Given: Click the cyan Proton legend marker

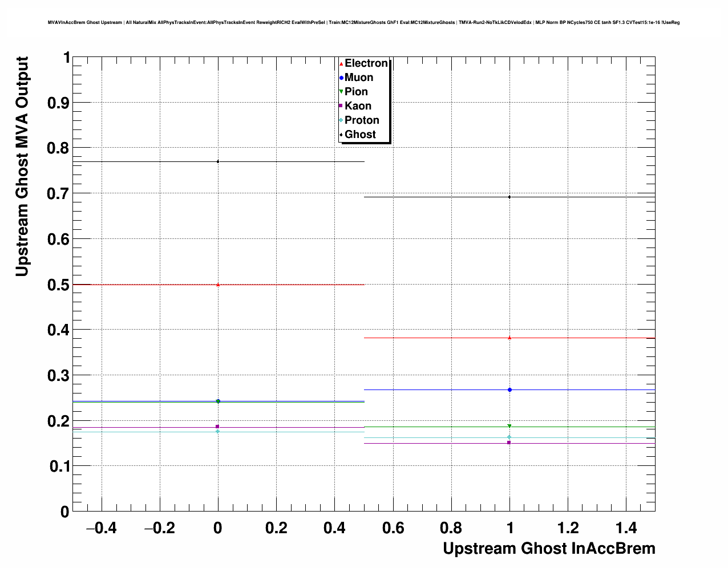Looking at the screenshot, I should point(341,120).
